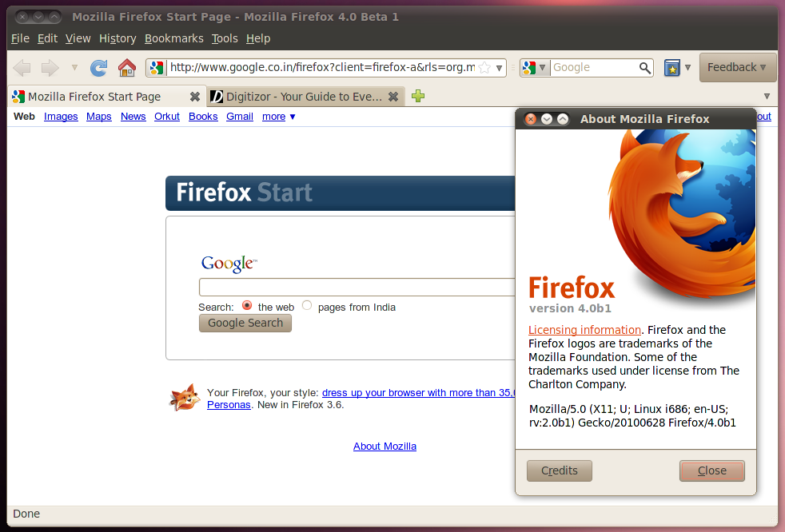The height and width of the screenshot is (532, 785).
Task: Select 'the web' search option
Action: pyautogui.click(x=247, y=306)
